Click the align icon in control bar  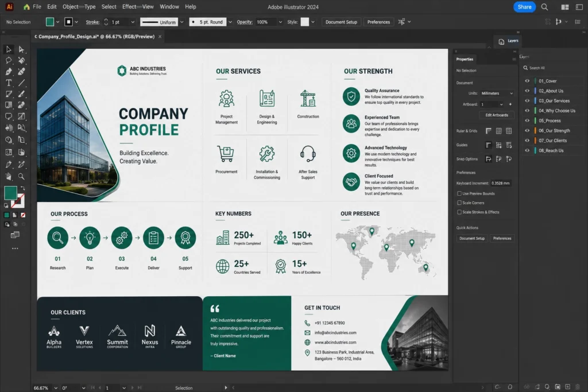coord(401,22)
